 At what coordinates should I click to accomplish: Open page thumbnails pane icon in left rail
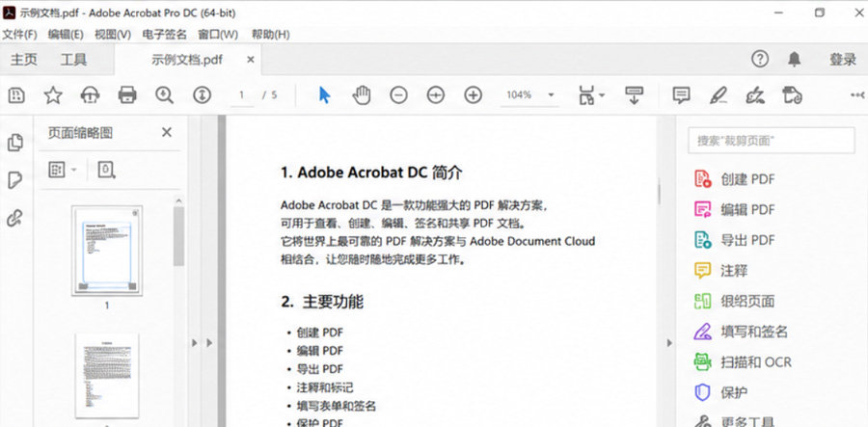[x=15, y=143]
